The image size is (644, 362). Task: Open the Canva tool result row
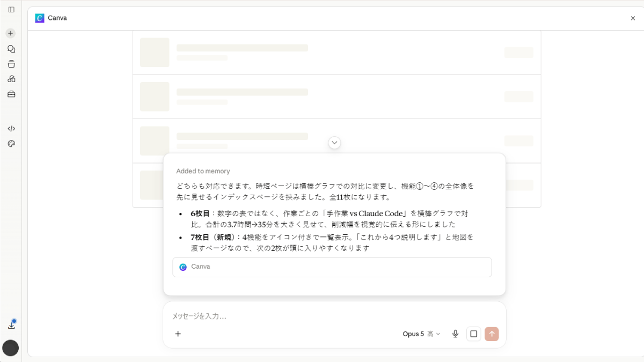click(x=332, y=267)
